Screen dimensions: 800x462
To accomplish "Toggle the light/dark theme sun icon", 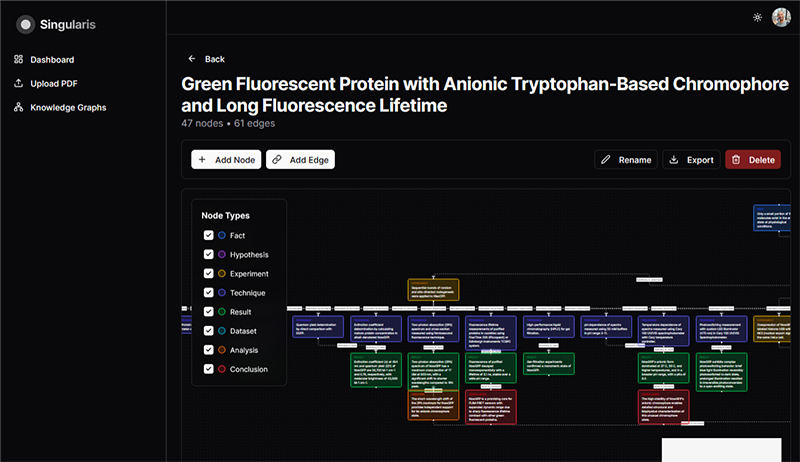I will coord(757,17).
